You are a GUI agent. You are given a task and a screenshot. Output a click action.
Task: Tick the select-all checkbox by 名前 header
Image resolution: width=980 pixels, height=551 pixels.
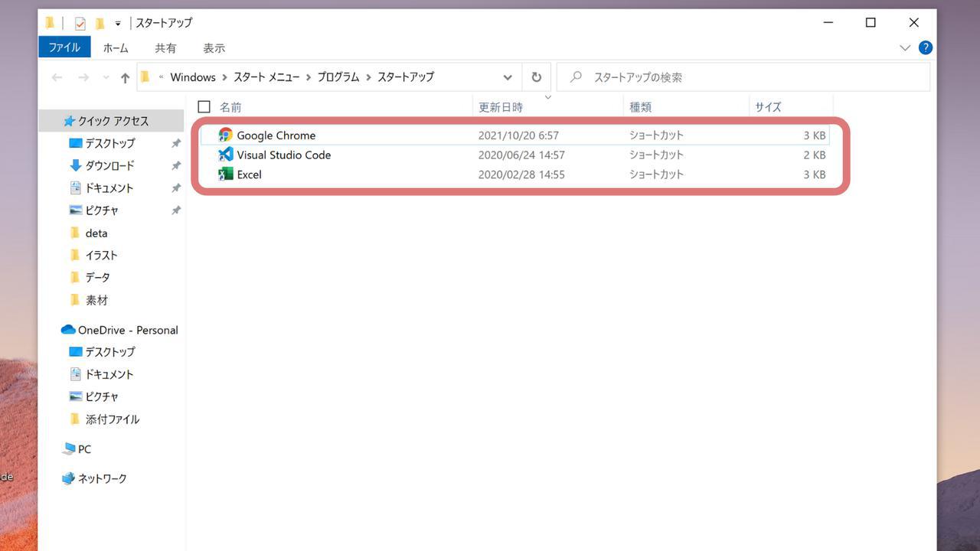pyautogui.click(x=204, y=107)
